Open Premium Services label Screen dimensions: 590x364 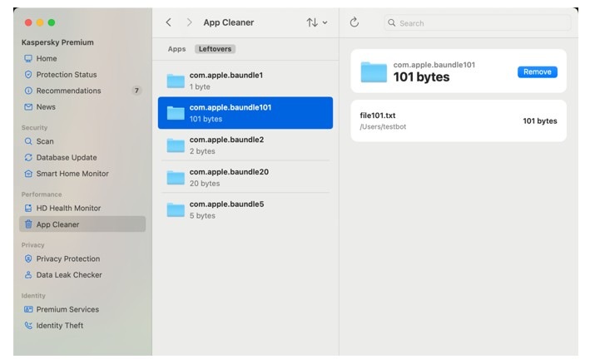click(67, 309)
